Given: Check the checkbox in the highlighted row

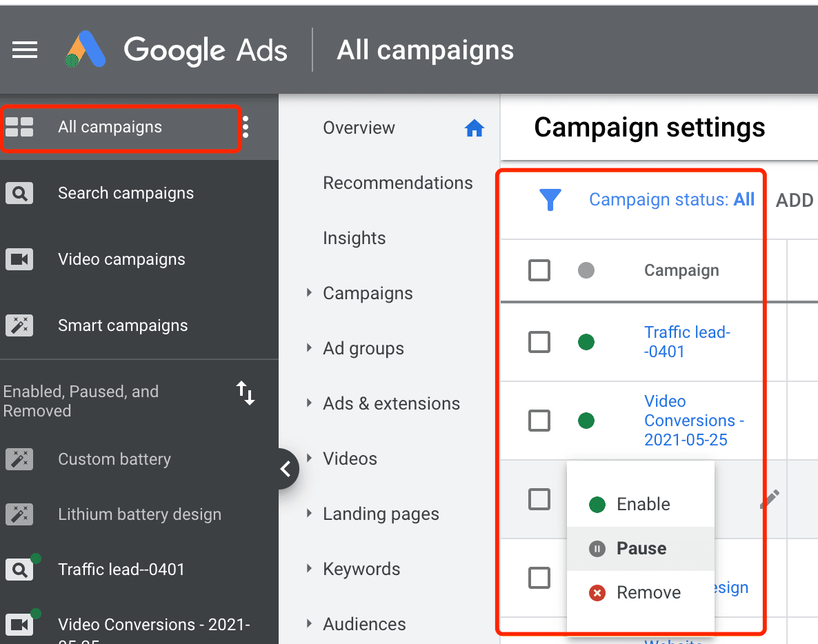Looking at the screenshot, I should [539, 499].
